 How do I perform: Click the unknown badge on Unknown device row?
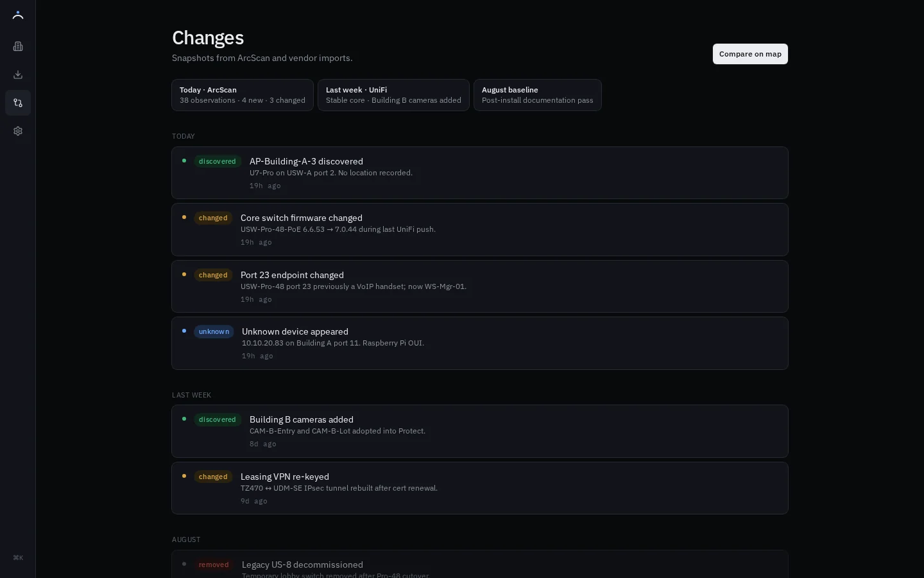tap(214, 331)
